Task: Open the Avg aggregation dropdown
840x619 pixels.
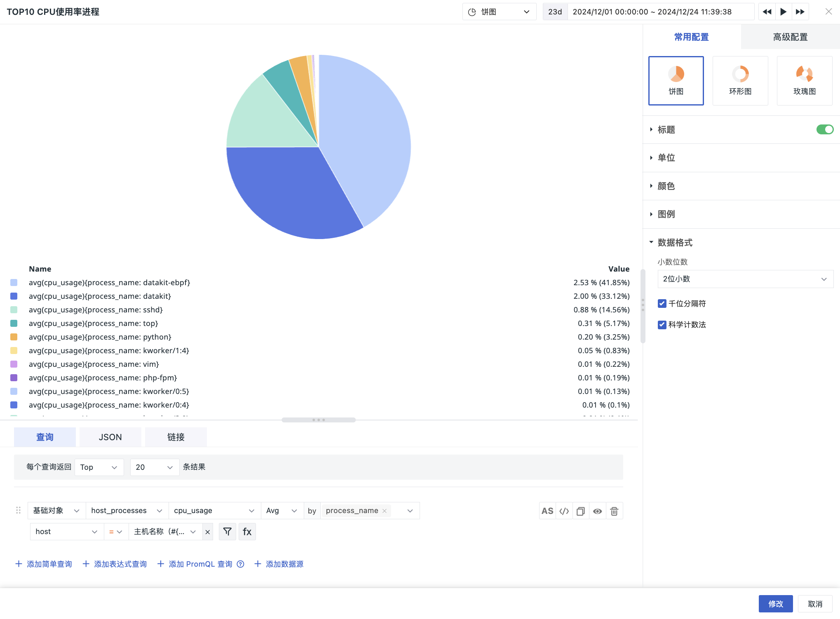Action: coord(282,511)
